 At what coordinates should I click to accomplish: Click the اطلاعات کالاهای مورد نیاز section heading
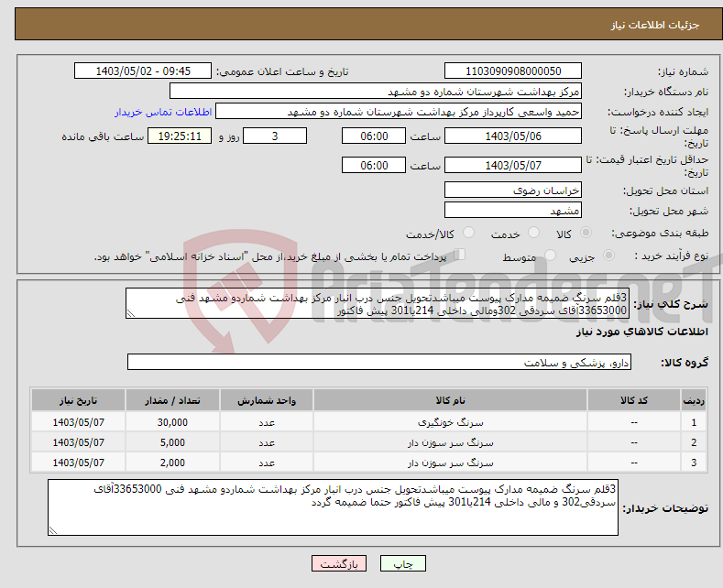click(x=641, y=332)
